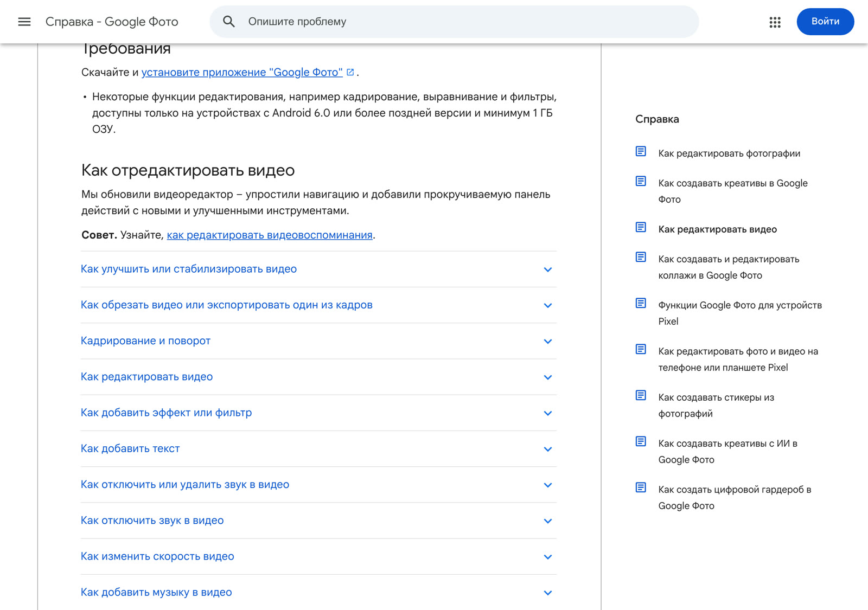Open sidebar article "Как создавать креативы с ИИ"
Image resolution: width=868 pixels, height=610 pixels.
click(728, 452)
